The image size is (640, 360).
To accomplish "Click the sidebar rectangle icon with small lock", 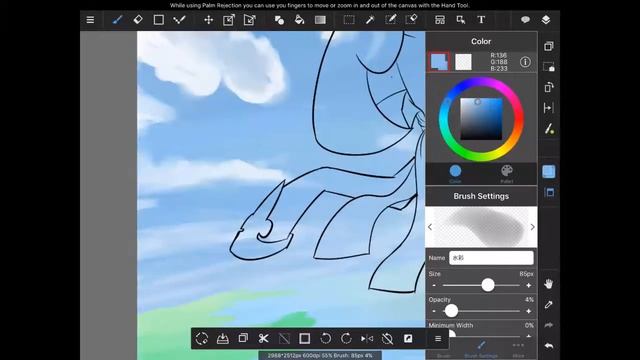I will point(549,67).
